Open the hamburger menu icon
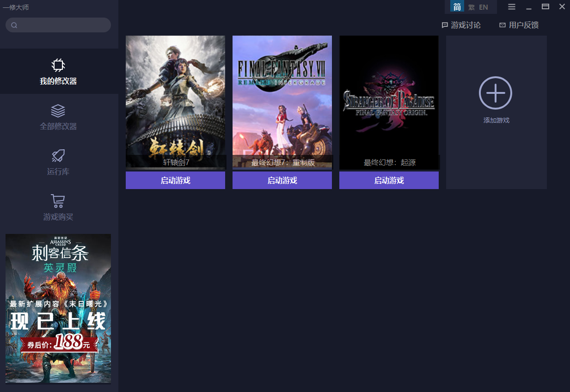The width and height of the screenshot is (570, 392). point(512,7)
